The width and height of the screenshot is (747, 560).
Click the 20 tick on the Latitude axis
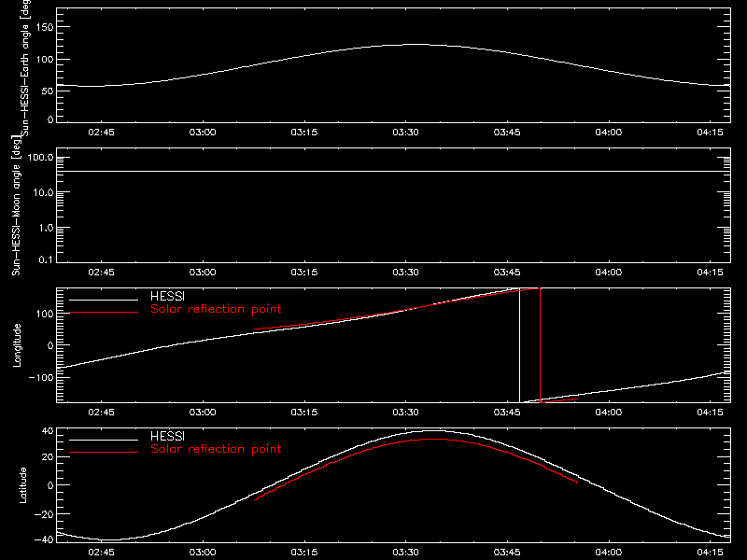coord(48,457)
